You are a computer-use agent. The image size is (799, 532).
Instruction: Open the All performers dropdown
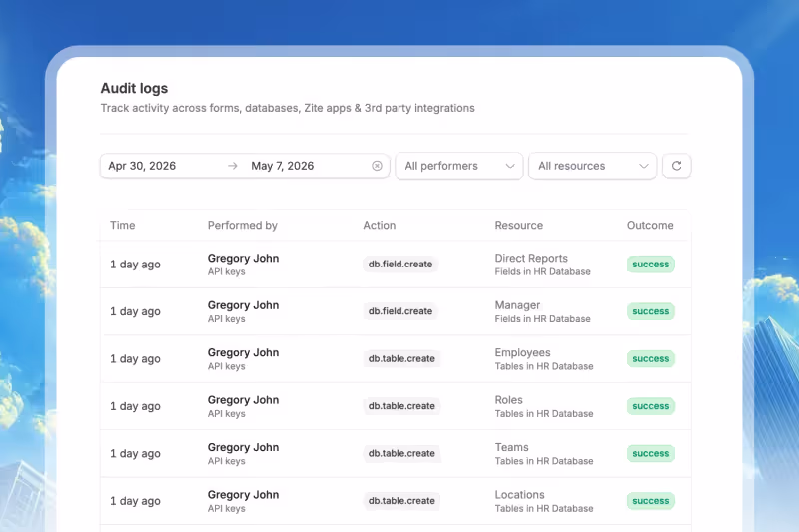point(459,166)
